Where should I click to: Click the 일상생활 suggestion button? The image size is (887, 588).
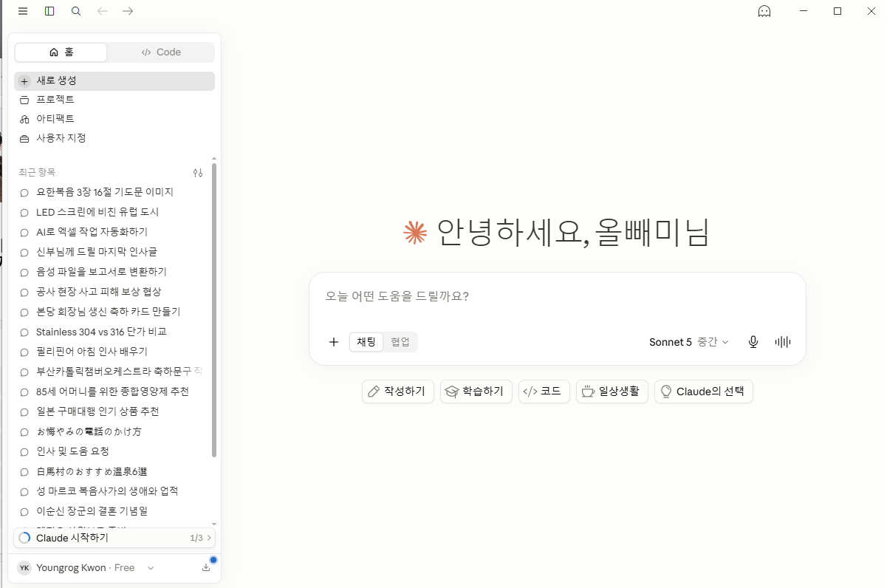pos(612,392)
